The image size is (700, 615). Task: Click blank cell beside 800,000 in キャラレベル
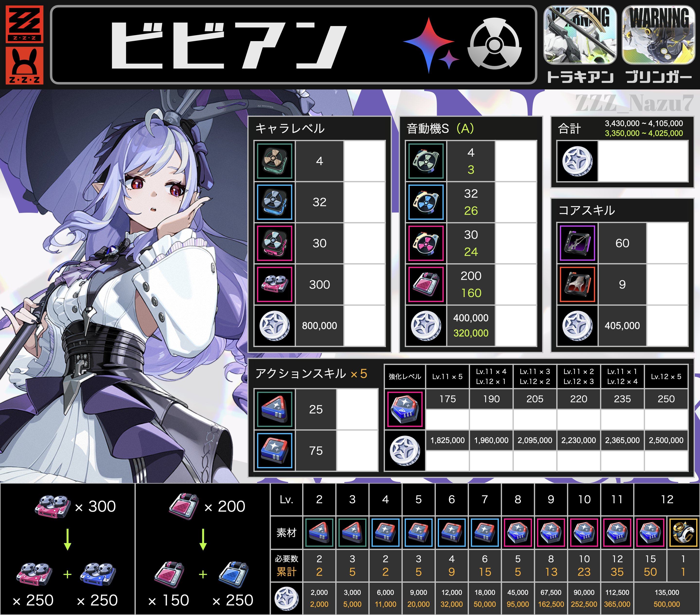[364, 325]
